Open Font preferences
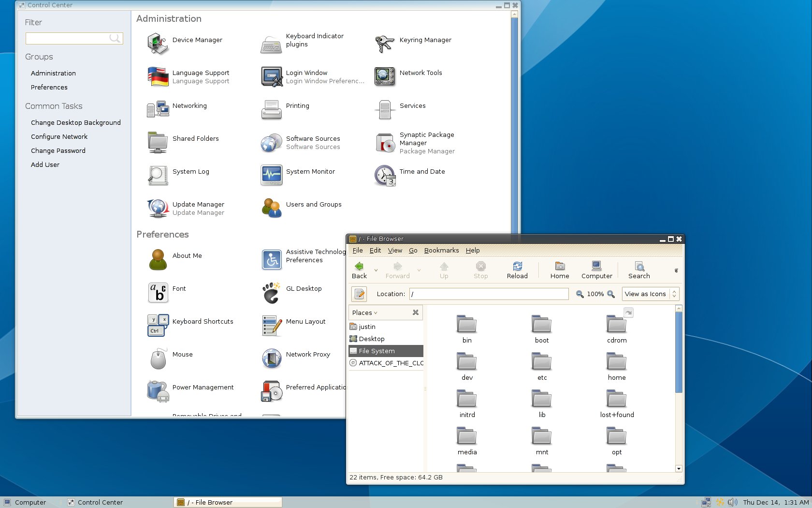This screenshot has width=812, height=508. coord(167,292)
